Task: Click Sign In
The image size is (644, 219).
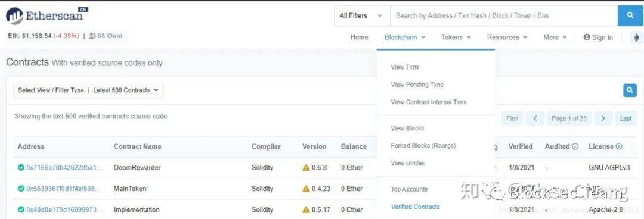Action: point(599,37)
